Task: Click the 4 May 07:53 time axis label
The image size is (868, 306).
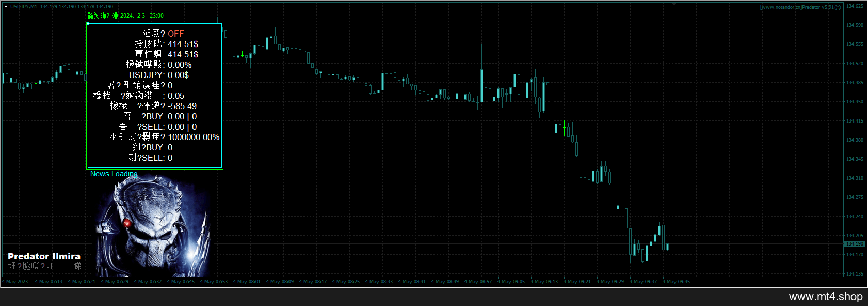Action: pyautogui.click(x=214, y=282)
